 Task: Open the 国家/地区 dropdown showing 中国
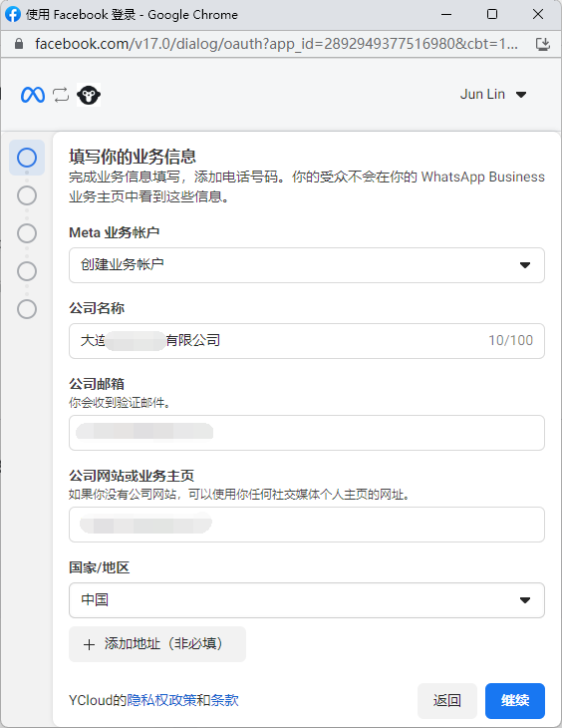pos(307,600)
